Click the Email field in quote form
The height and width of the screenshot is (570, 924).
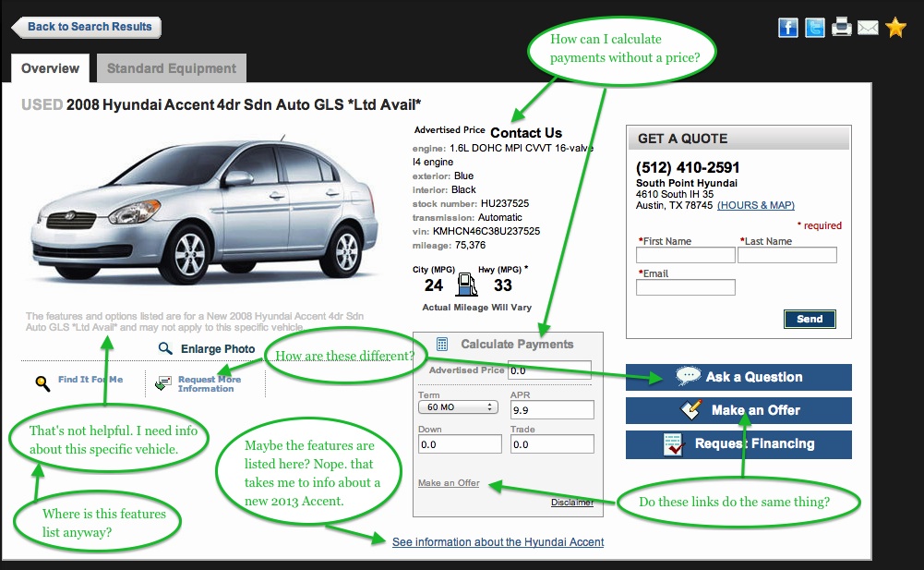point(685,287)
